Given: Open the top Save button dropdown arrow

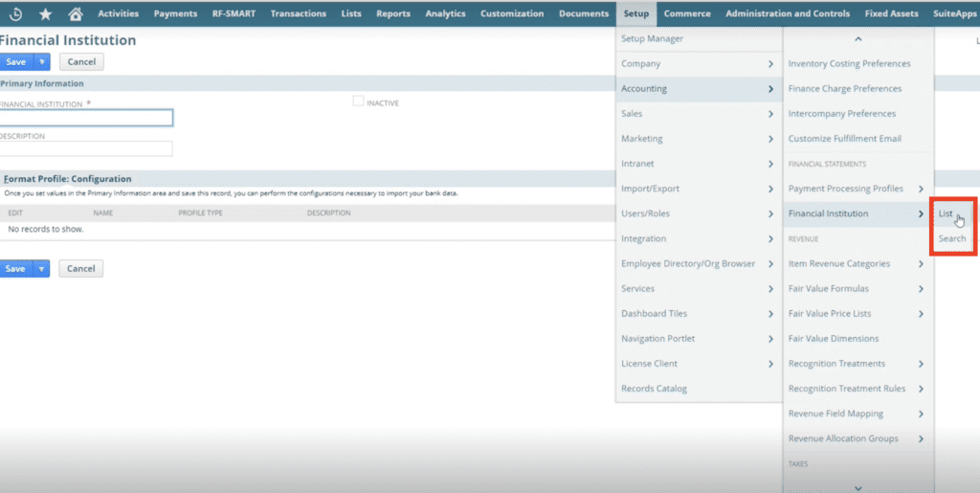Looking at the screenshot, I should (41, 61).
